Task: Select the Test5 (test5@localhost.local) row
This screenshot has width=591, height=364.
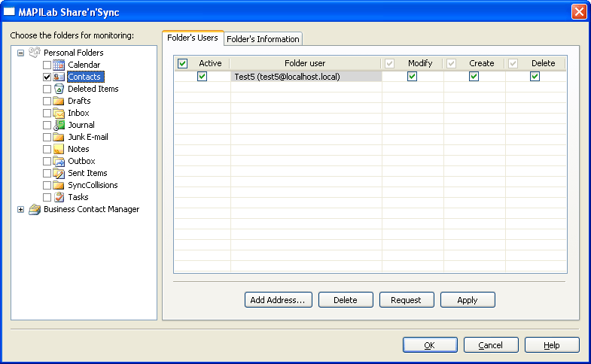Action: pos(370,77)
